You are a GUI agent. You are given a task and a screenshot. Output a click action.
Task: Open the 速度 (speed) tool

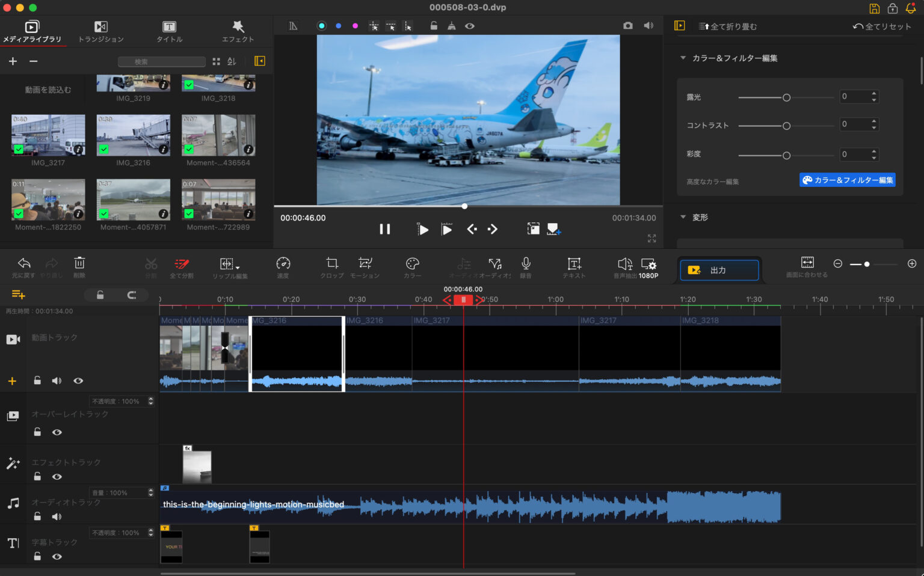[x=283, y=267]
